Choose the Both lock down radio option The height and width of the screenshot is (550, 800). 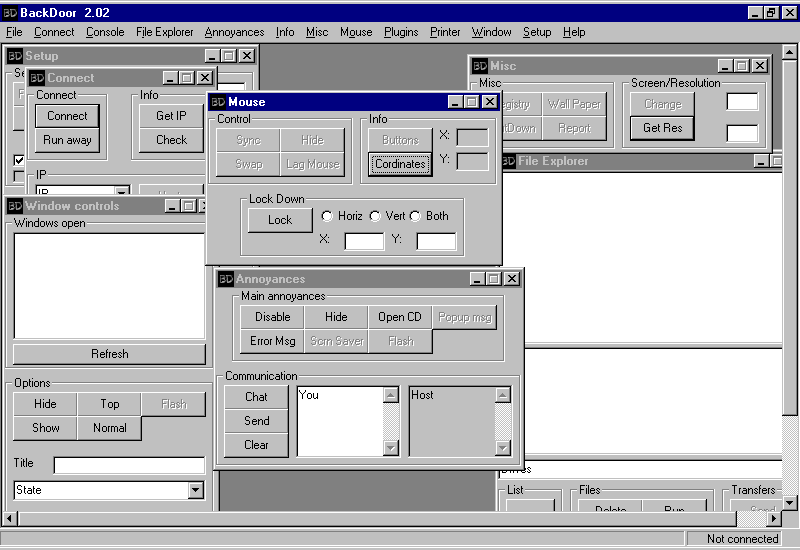(x=415, y=216)
